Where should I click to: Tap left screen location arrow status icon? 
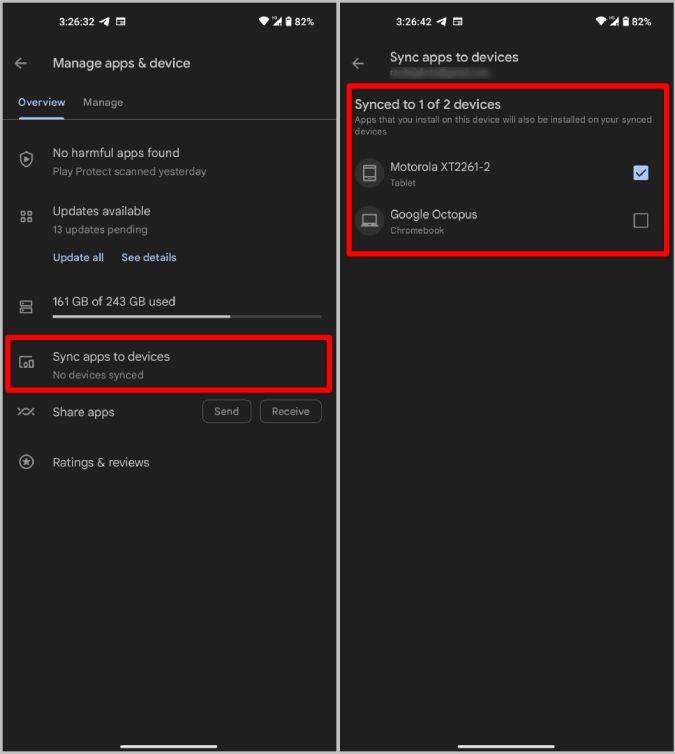pos(104,22)
